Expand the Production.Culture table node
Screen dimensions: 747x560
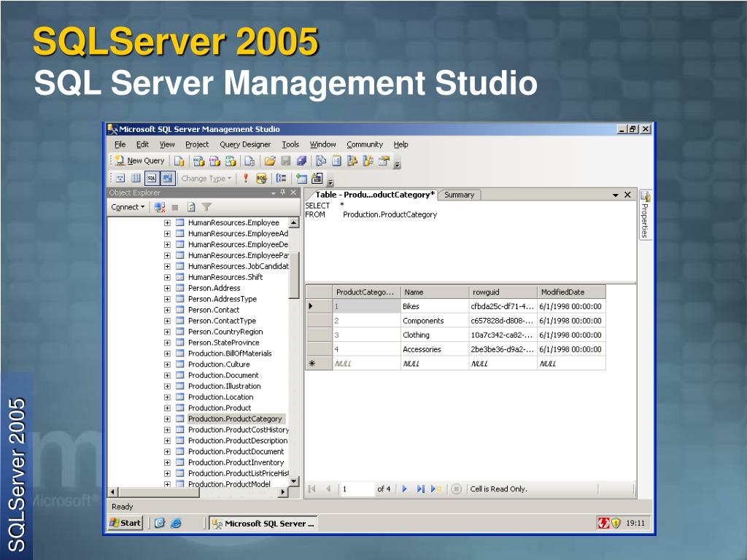pos(167,365)
